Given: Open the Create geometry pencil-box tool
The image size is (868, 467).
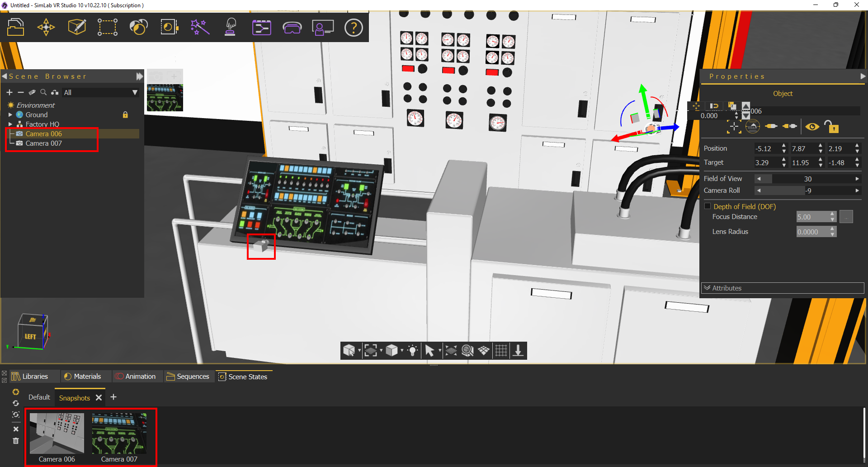Looking at the screenshot, I should [77, 27].
